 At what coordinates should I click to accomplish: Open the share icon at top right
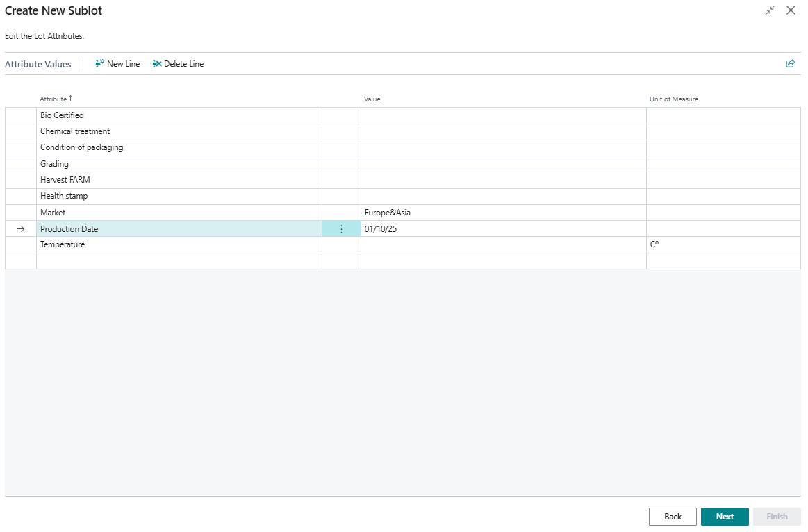click(790, 64)
